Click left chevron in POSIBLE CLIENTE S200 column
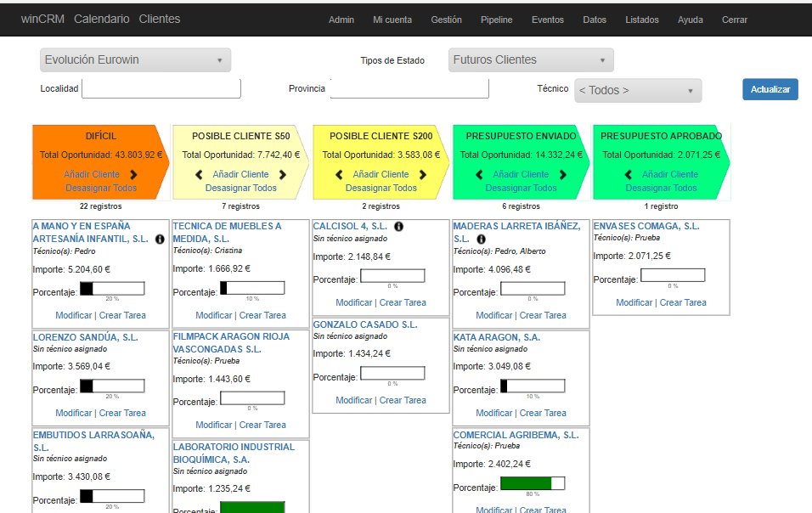This screenshot has height=513, width=812. [339, 174]
